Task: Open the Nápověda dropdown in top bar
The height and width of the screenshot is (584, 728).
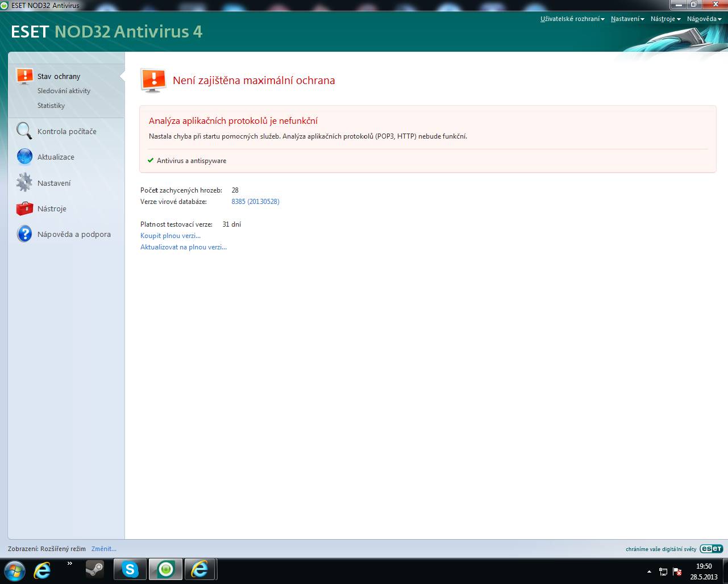Action: pyautogui.click(x=704, y=19)
